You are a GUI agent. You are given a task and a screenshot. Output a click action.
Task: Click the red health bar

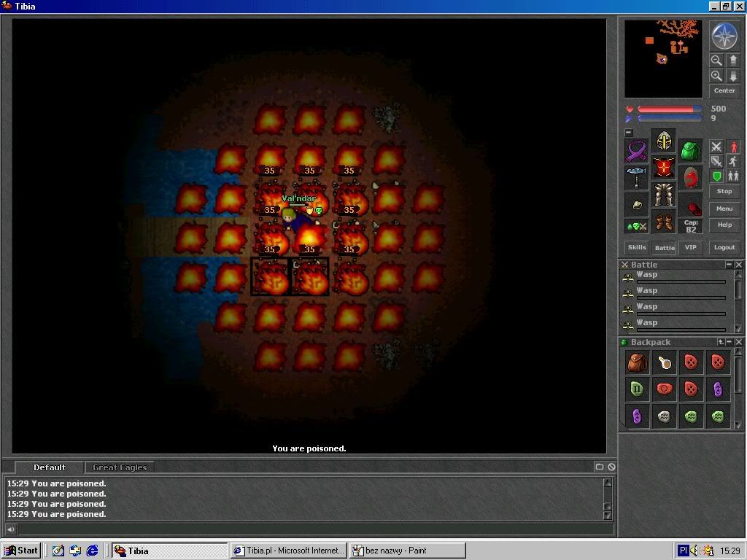click(670, 109)
